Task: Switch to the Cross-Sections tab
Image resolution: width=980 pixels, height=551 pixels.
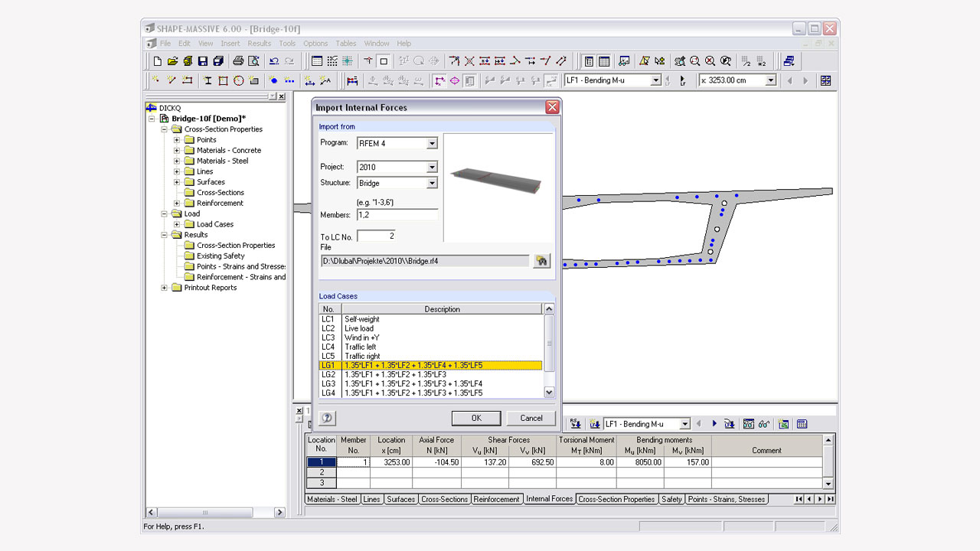Action: [x=444, y=499]
